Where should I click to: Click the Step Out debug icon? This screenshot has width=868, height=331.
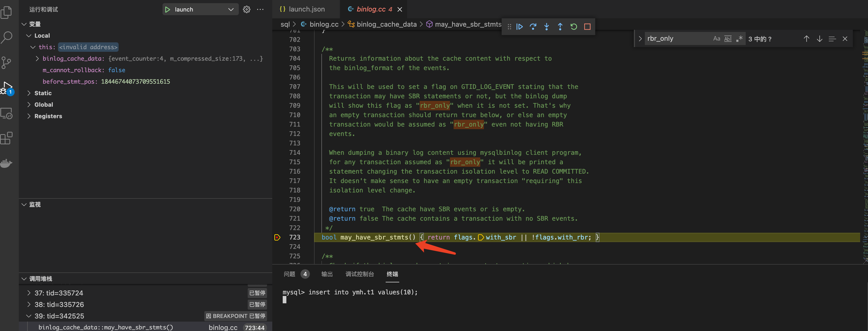coord(560,27)
